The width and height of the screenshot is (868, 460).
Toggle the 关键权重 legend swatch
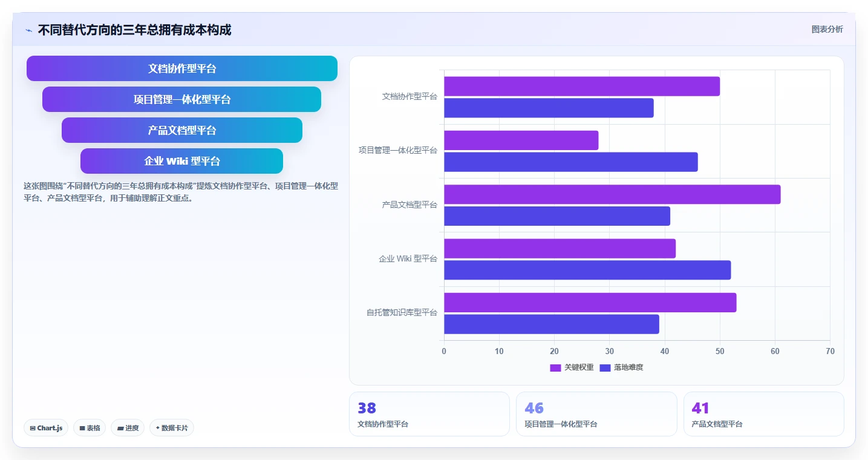[x=555, y=367]
